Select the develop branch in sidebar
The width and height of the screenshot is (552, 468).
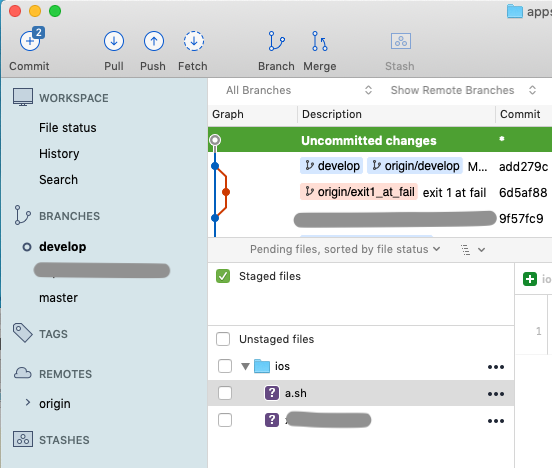tap(63, 247)
